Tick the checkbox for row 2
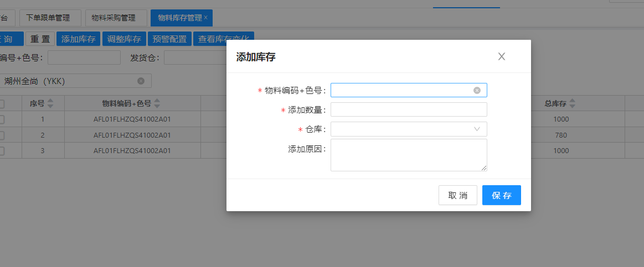The height and width of the screenshot is (267, 644). [x=2, y=135]
